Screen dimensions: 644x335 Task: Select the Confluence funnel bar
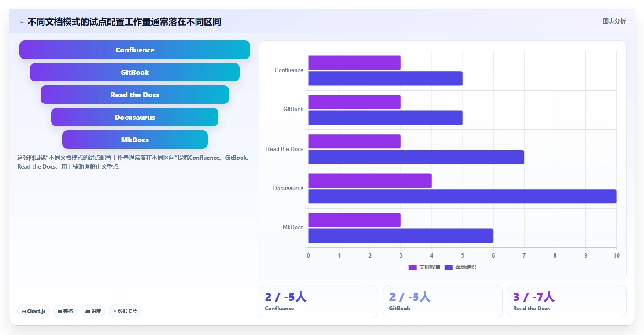[135, 50]
